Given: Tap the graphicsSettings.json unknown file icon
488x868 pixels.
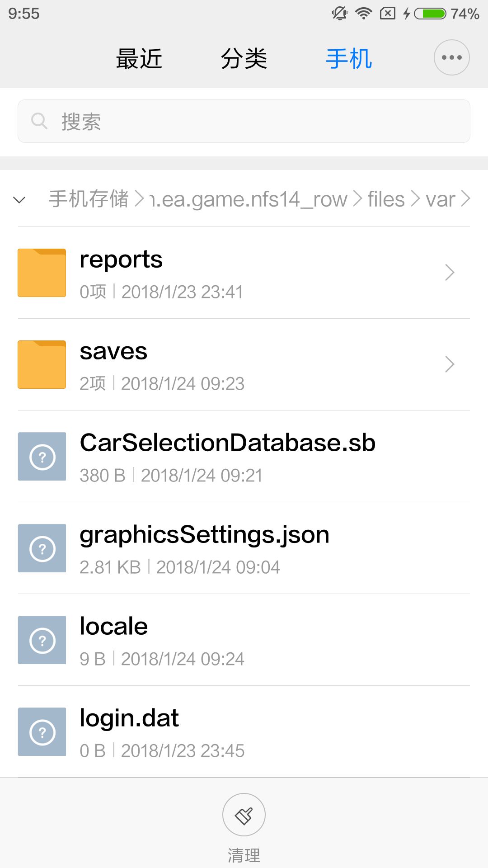Looking at the screenshot, I should click(42, 548).
